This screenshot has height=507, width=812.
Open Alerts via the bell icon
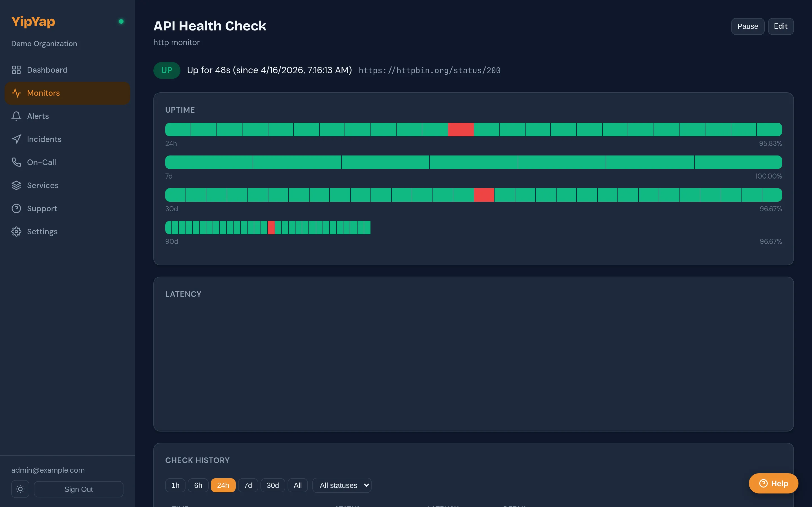pos(16,116)
